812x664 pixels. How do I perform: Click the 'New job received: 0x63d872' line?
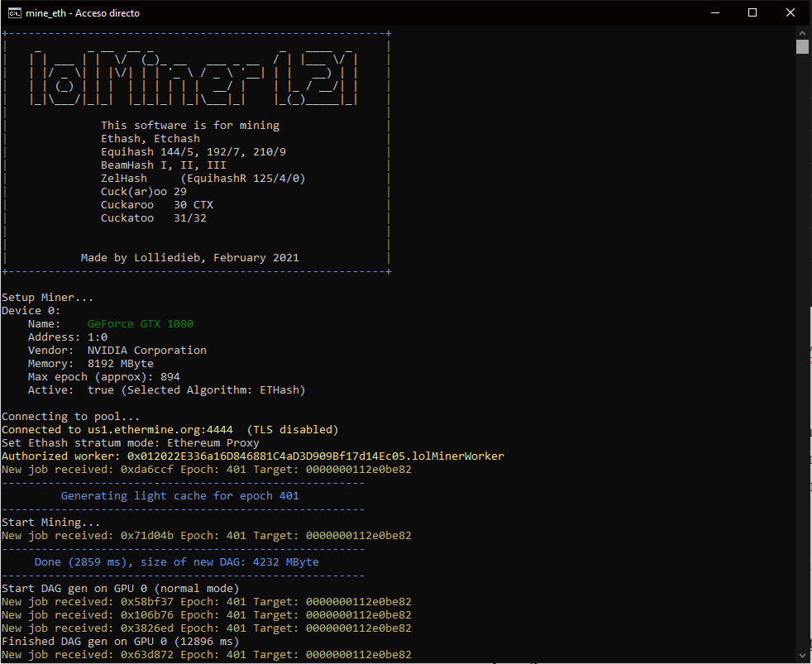click(x=207, y=655)
